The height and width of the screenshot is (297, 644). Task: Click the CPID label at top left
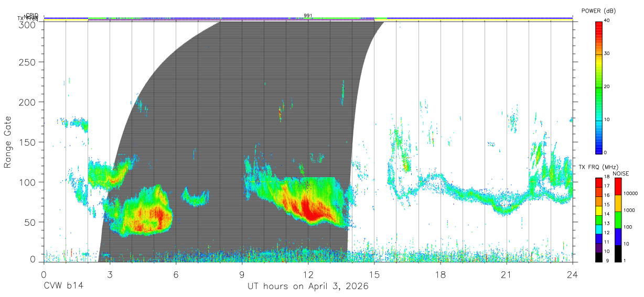[32, 16]
